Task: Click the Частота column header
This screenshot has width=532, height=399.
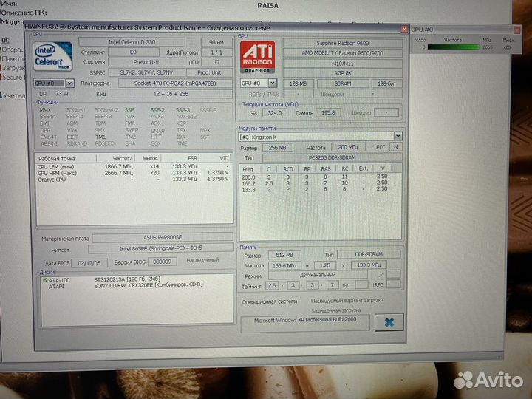Action: pyautogui.click(x=116, y=158)
